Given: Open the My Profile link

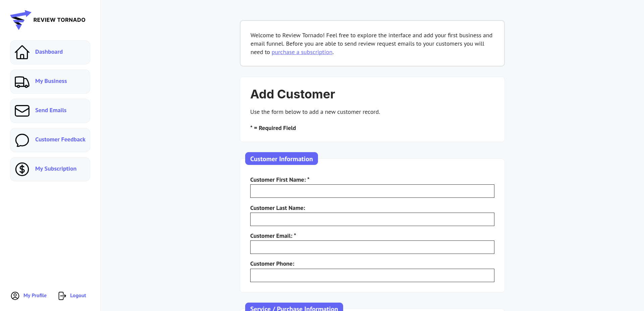Looking at the screenshot, I should [35, 296].
